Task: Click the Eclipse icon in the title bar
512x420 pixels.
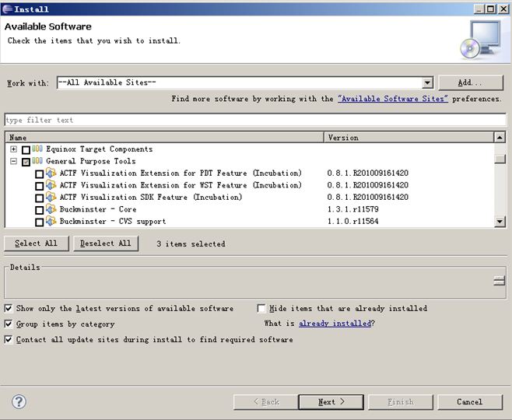Action: point(7,9)
